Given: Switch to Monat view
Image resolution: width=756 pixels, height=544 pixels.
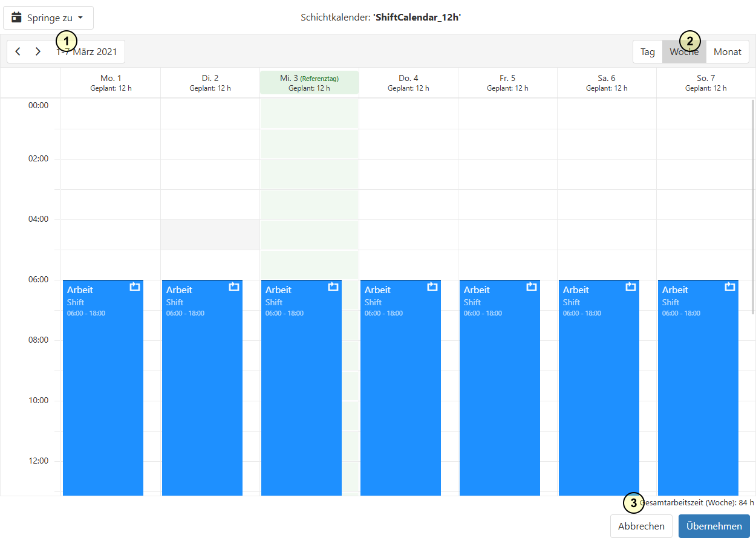Looking at the screenshot, I should coord(728,51).
